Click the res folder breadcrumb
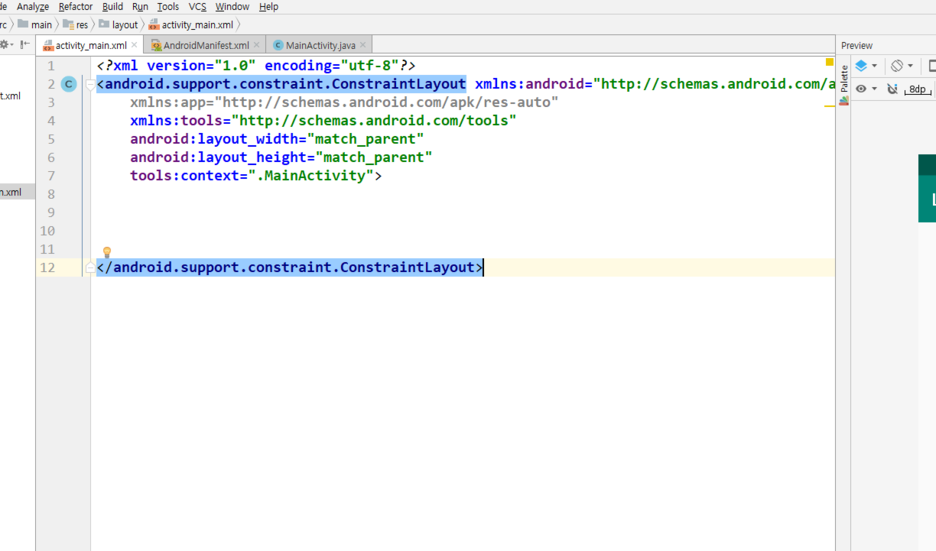936x551 pixels. (75, 24)
